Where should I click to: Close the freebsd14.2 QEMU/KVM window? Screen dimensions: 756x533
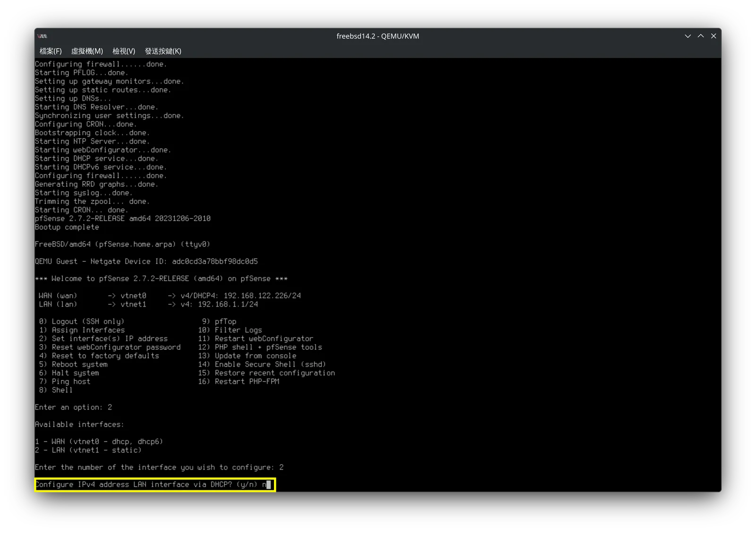(713, 36)
